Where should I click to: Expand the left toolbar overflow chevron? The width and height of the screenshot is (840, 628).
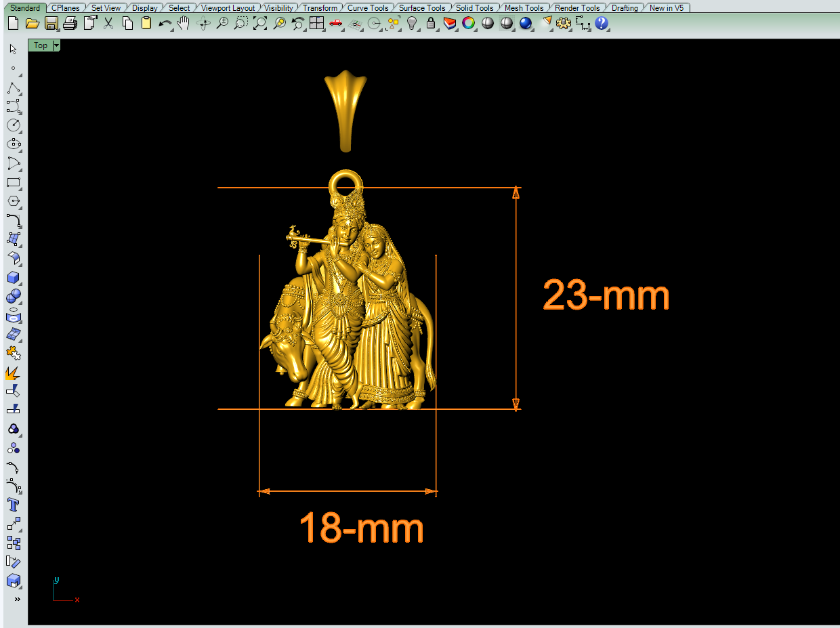tap(17, 599)
